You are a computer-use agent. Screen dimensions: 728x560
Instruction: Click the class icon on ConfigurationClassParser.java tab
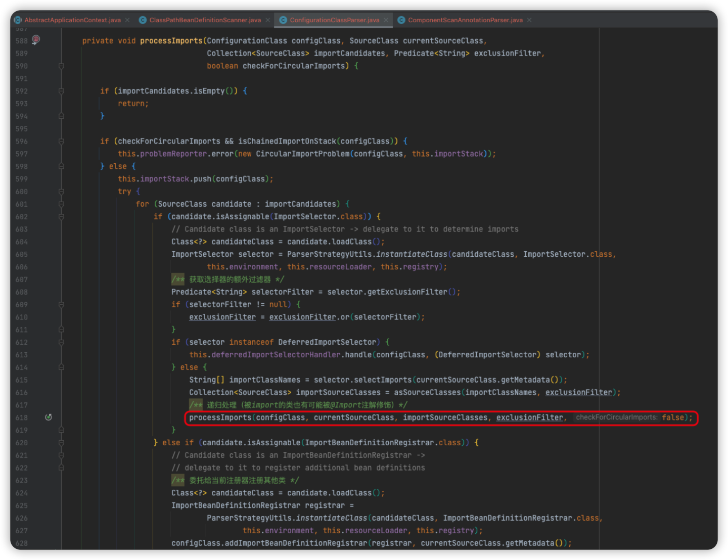[x=283, y=20]
